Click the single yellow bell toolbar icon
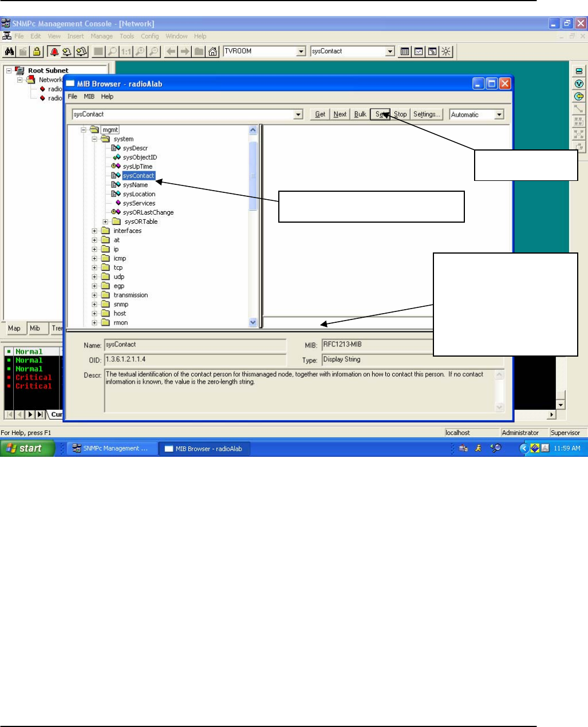 pos(68,52)
